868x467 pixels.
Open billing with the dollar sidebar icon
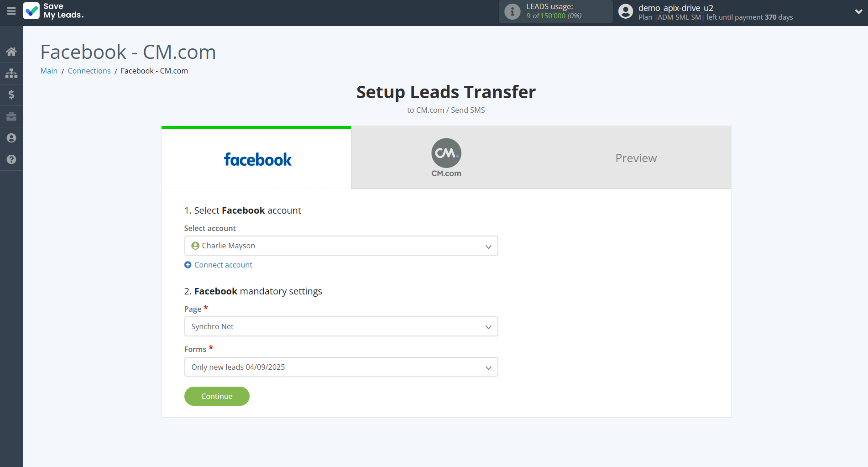(x=11, y=94)
